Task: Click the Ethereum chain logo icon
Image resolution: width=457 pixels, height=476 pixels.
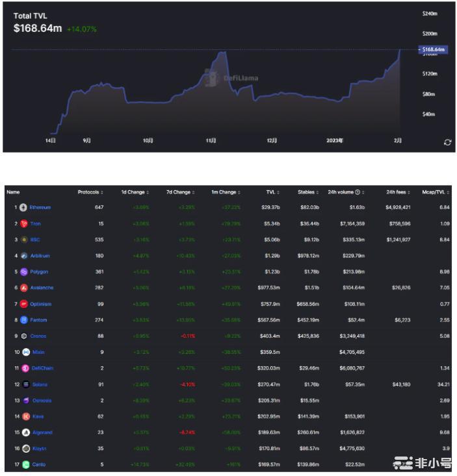Action: click(23, 207)
